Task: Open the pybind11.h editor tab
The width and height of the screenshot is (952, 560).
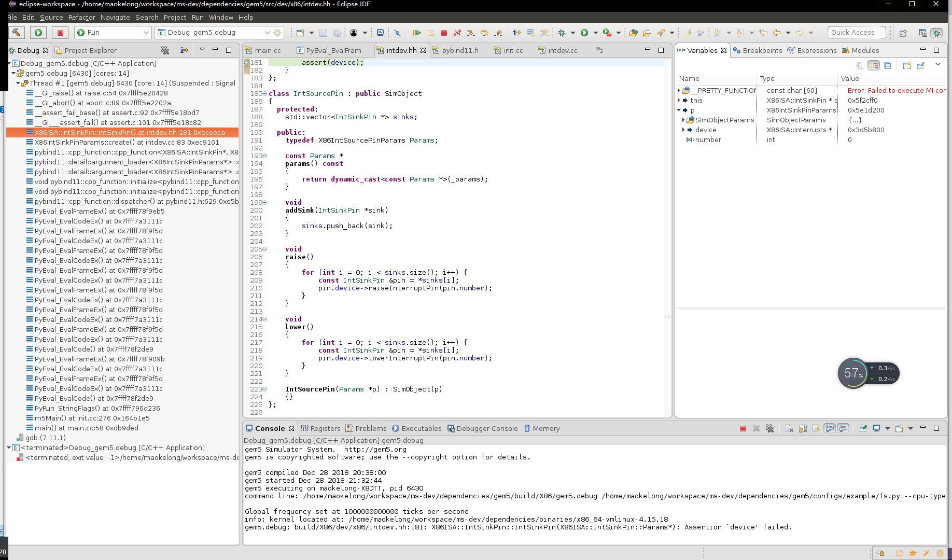Action: 459,50
